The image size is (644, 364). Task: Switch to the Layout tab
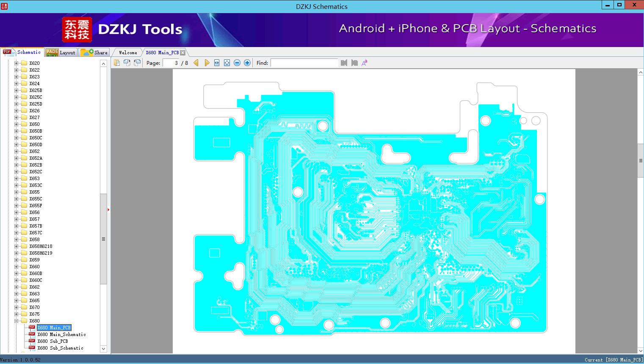point(61,53)
